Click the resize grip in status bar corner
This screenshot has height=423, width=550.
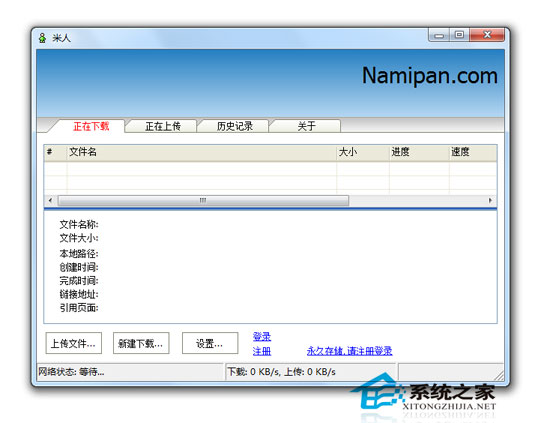coord(499,375)
